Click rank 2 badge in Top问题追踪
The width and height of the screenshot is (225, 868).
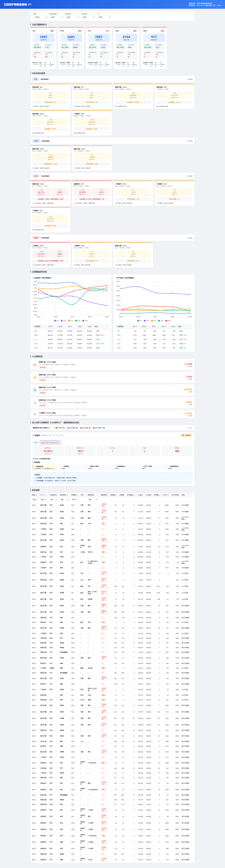pos(35,377)
